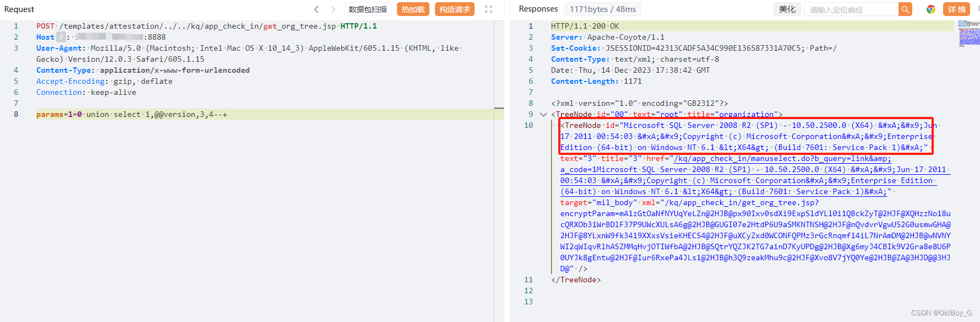Click the 详情 details button
The height and width of the screenshot is (322, 980).
957,9
